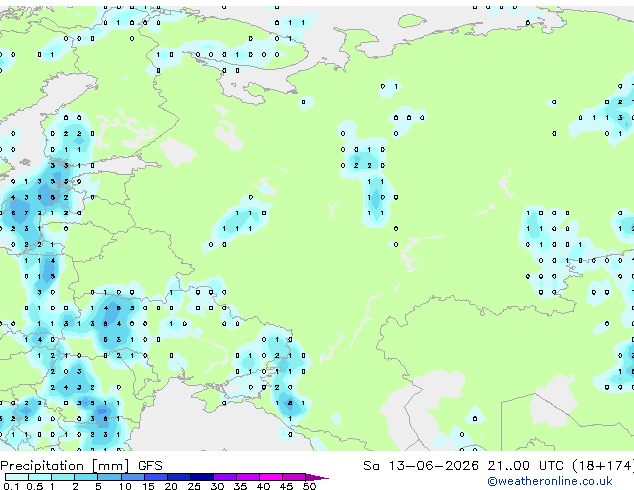The height and width of the screenshot is (490, 634).
Task: Click the '40' legend scale value
Action: tap(263, 486)
